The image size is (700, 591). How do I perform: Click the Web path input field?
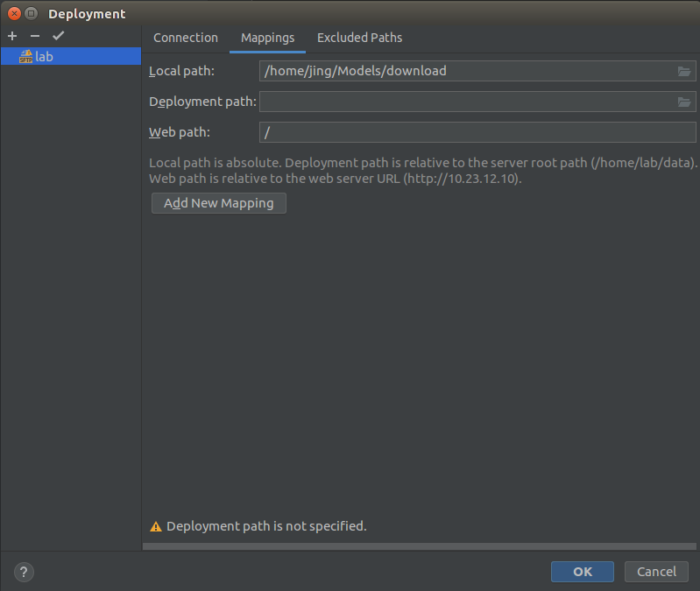477,132
